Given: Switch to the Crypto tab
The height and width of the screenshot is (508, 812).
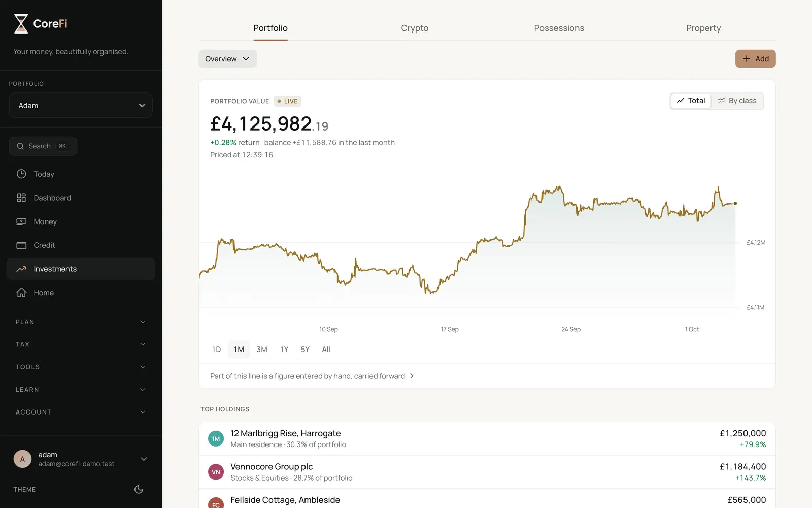Looking at the screenshot, I should click(x=415, y=28).
